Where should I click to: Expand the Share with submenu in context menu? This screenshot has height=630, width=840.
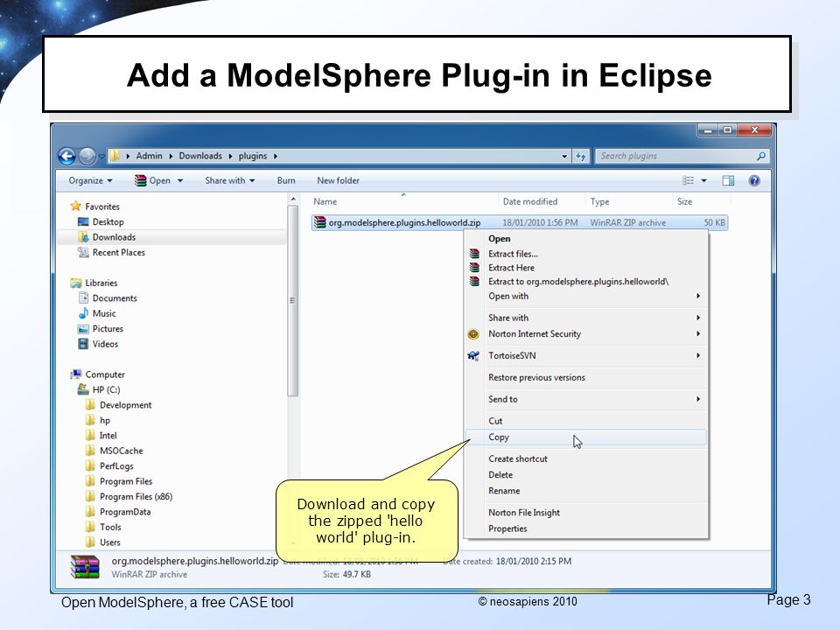coord(698,318)
